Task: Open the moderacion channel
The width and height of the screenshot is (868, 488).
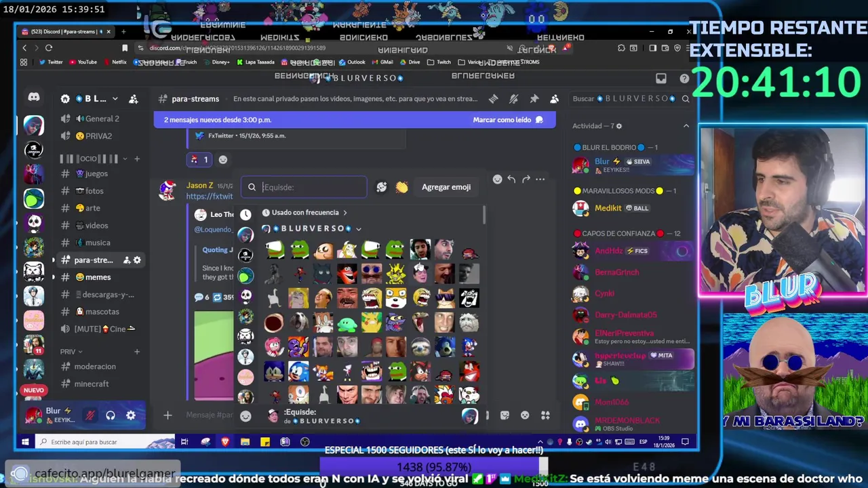Action: (x=95, y=367)
